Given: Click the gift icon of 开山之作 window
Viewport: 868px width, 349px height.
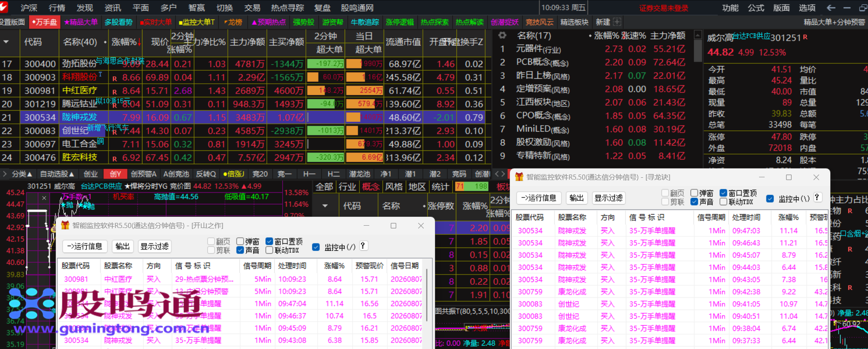Looking at the screenshot, I should (x=65, y=225).
